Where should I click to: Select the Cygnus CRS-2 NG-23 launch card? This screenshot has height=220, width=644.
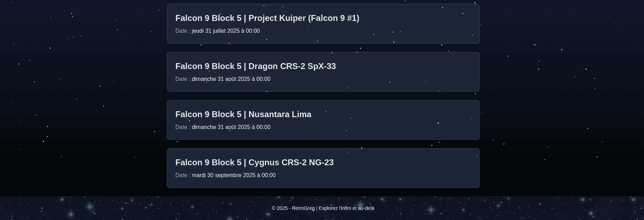[x=323, y=168]
